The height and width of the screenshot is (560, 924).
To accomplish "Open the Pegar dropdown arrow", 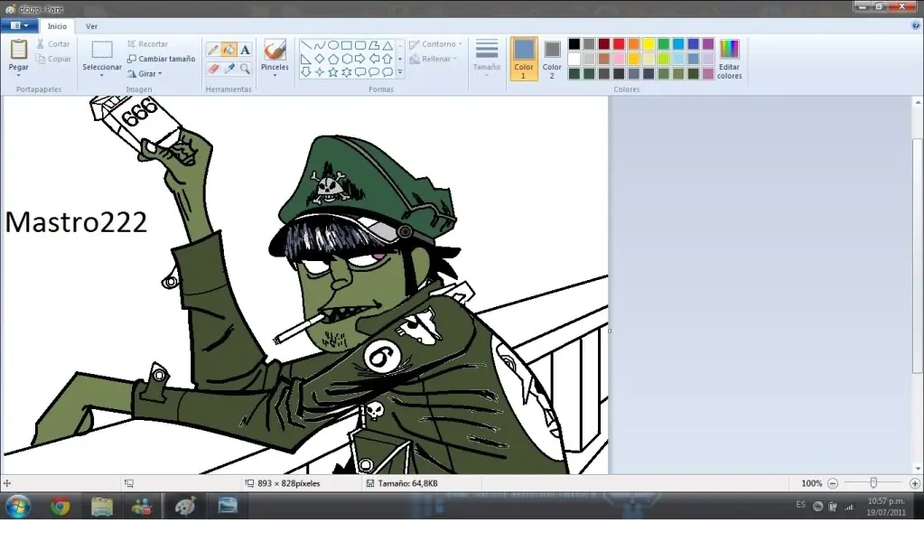I will (x=18, y=76).
